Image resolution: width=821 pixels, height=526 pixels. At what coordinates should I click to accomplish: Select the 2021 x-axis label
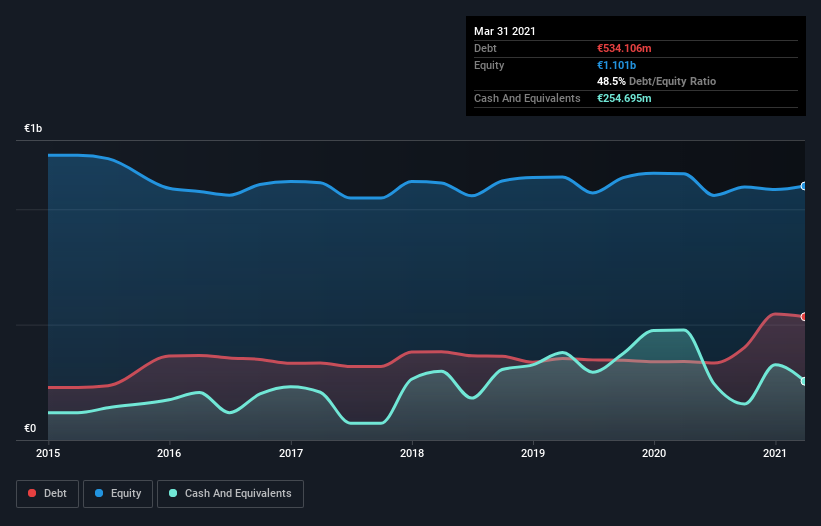click(775, 453)
